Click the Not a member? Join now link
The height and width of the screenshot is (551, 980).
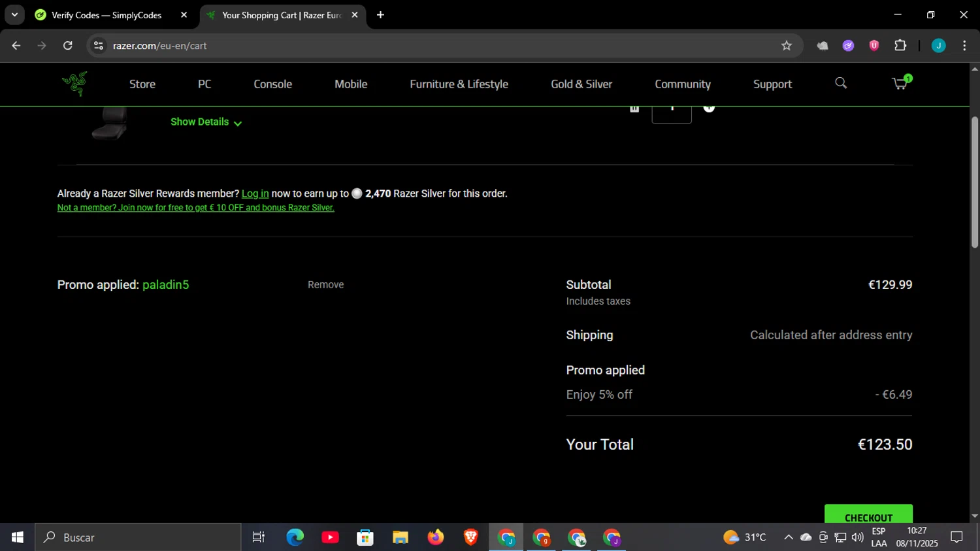[196, 208]
